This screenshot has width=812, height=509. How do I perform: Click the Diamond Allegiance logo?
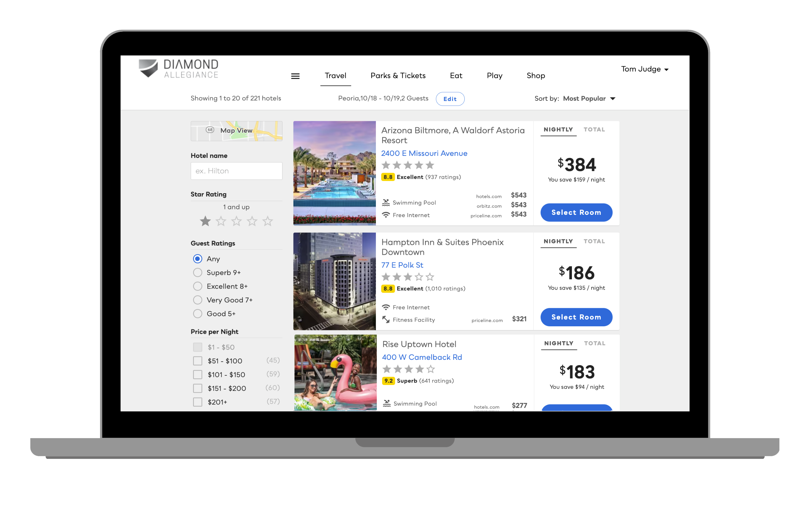pyautogui.click(x=178, y=69)
